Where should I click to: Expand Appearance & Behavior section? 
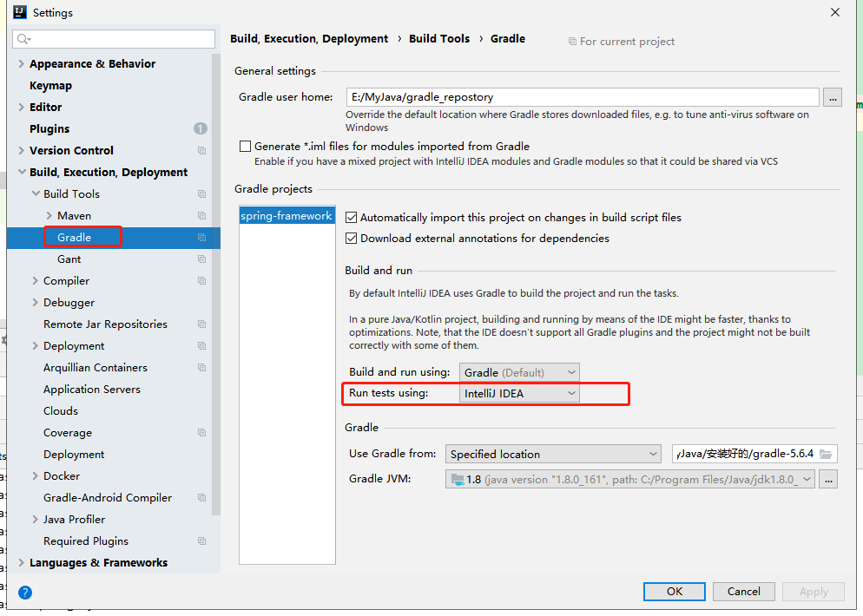click(22, 64)
